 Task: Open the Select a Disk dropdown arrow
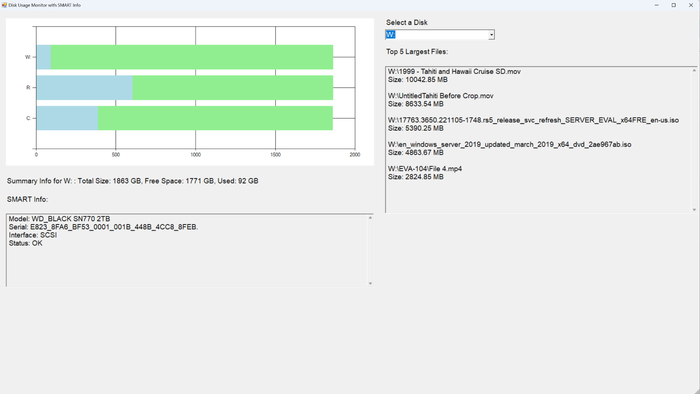click(491, 35)
